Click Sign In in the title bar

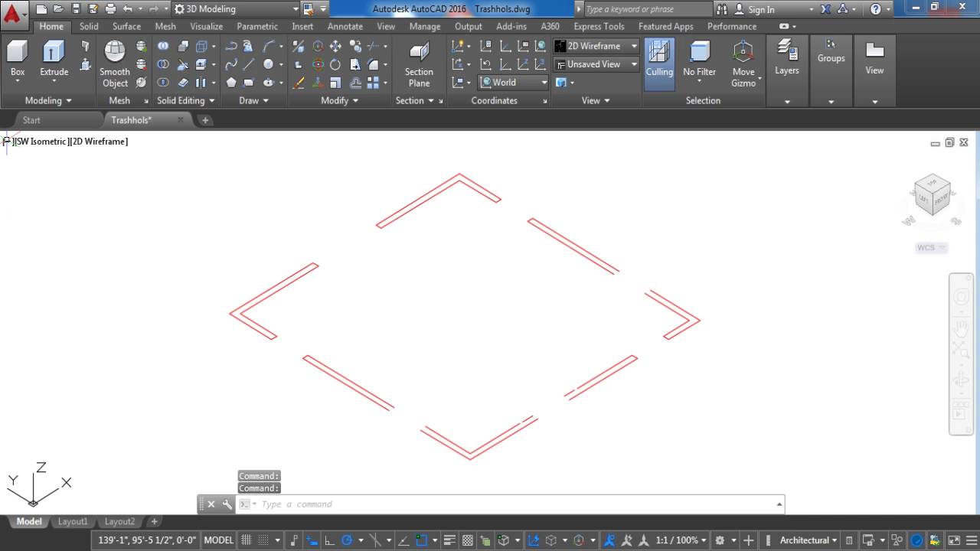click(761, 9)
